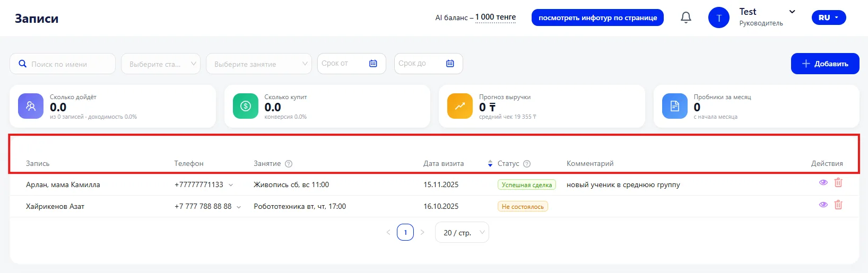Click the 'Руководитель' role label

pyautogui.click(x=761, y=23)
